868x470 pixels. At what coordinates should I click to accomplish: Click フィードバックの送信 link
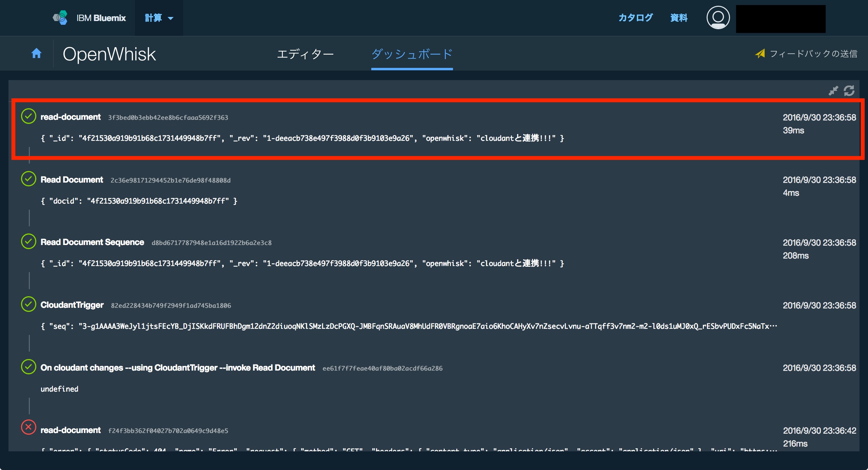[813, 54]
